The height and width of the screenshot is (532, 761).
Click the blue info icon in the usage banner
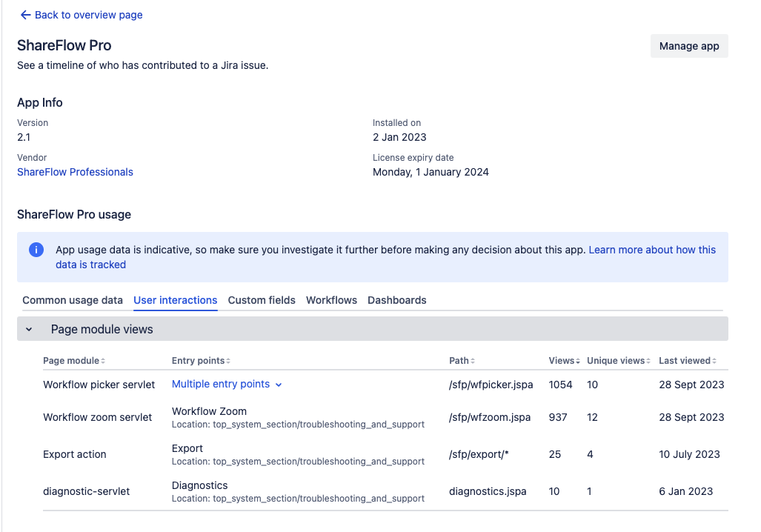click(36, 250)
